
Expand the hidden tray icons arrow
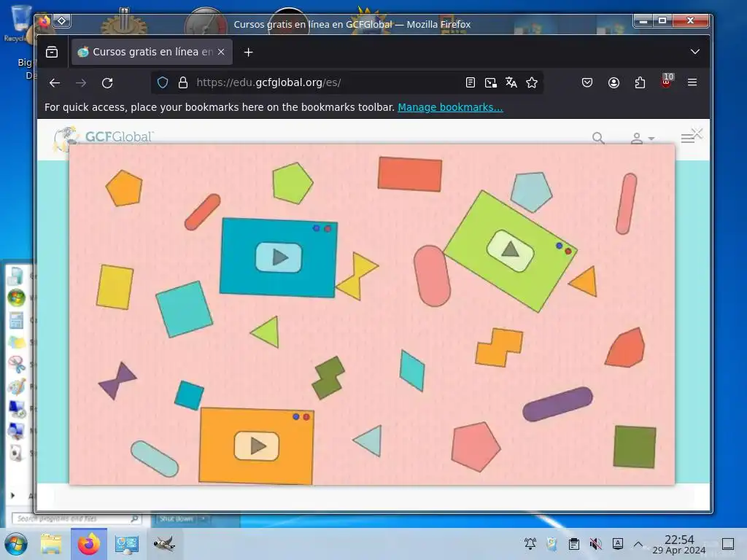click(x=638, y=544)
